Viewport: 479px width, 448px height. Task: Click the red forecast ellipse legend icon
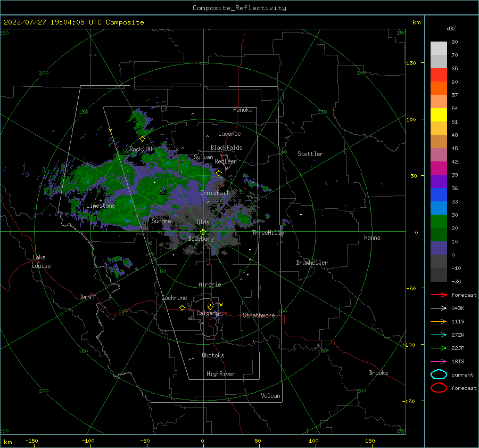pos(439,388)
